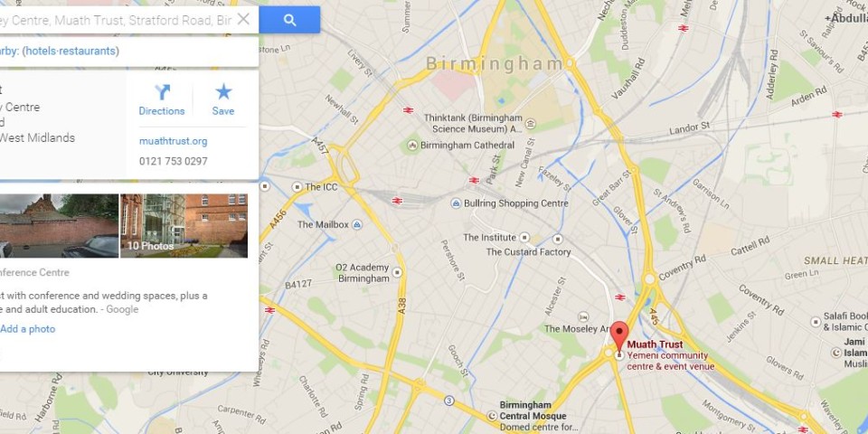The height and width of the screenshot is (434, 868).
Task: Click The Custard Factory map label
Action: coord(528,252)
